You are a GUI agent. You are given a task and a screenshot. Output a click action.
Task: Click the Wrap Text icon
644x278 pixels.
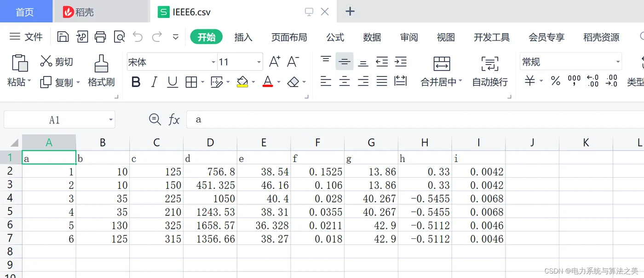(x=490, y=64)
